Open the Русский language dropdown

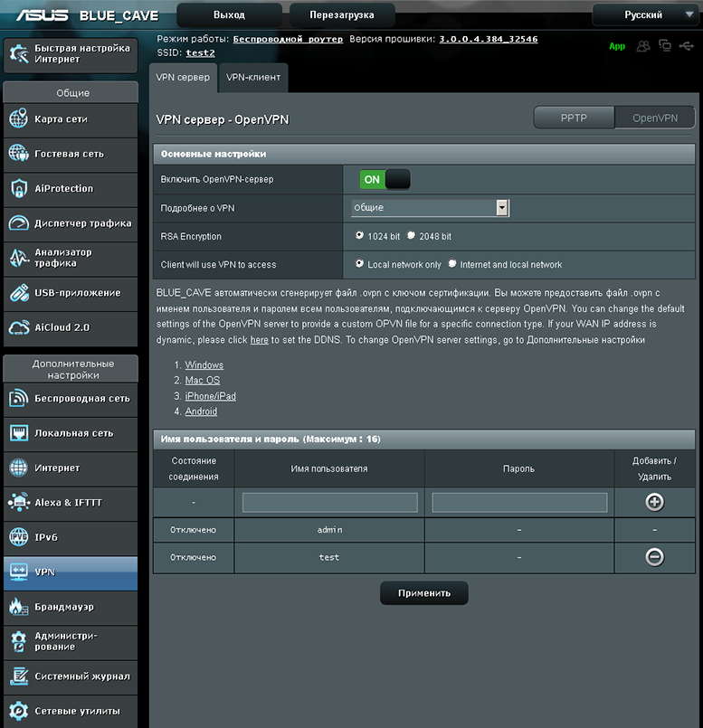tap(646, 14)
